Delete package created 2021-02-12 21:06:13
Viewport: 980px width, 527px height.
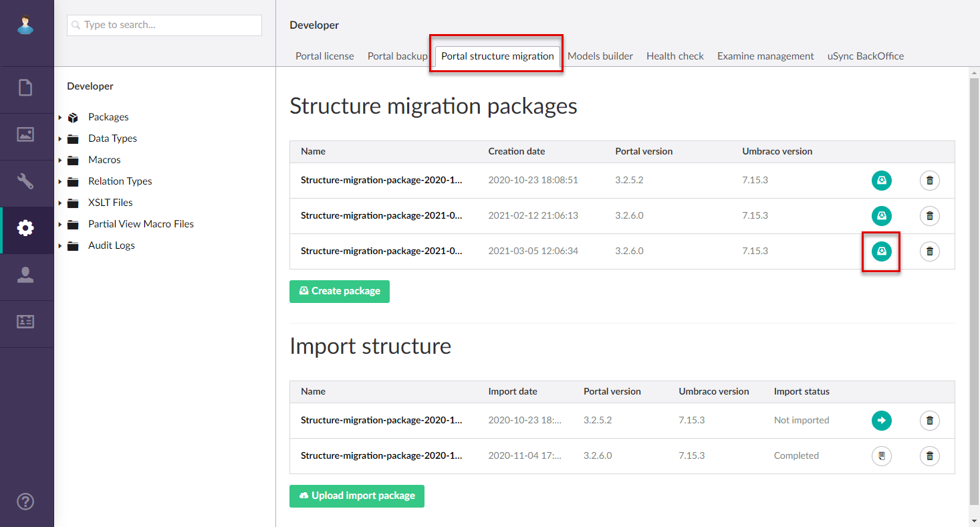pyautogui.click(x=930, y=216)
